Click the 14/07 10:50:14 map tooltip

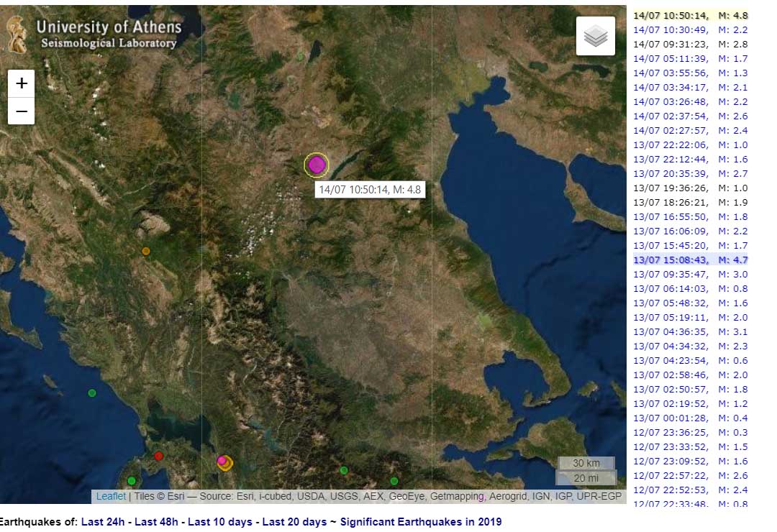(370, 190)
